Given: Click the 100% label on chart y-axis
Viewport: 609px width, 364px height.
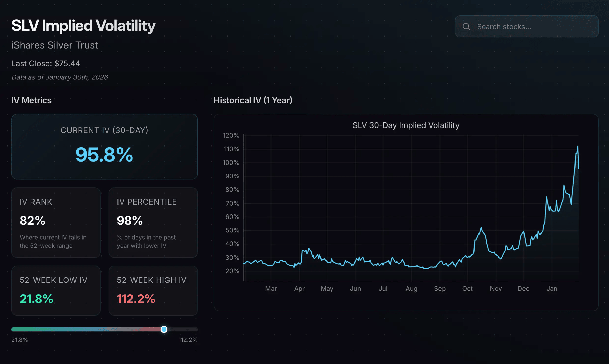Looking at the screenshot, I should (x=231, y=162).
